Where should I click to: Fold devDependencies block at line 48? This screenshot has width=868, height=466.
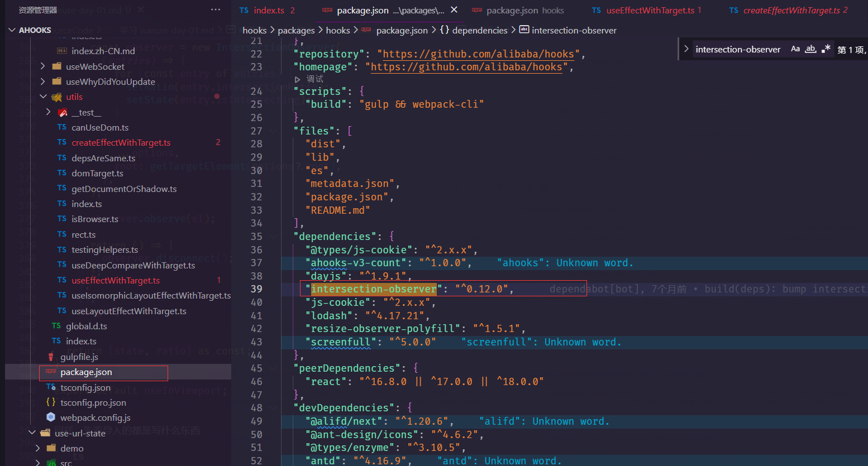pos(273,408)
